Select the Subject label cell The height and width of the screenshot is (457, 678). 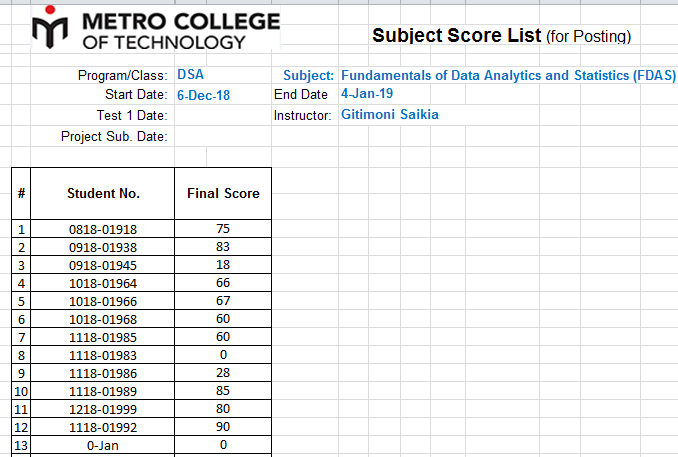pos(308,75)
